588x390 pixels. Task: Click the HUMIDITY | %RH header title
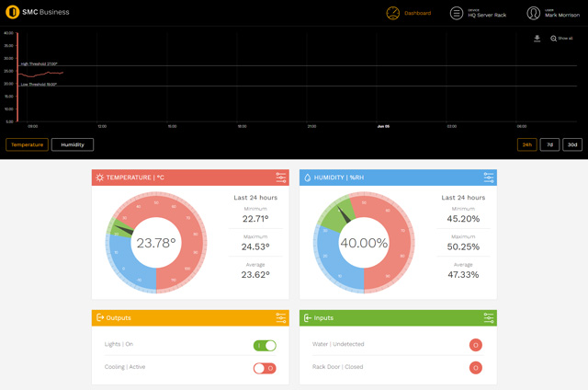(x=339, y=178)
